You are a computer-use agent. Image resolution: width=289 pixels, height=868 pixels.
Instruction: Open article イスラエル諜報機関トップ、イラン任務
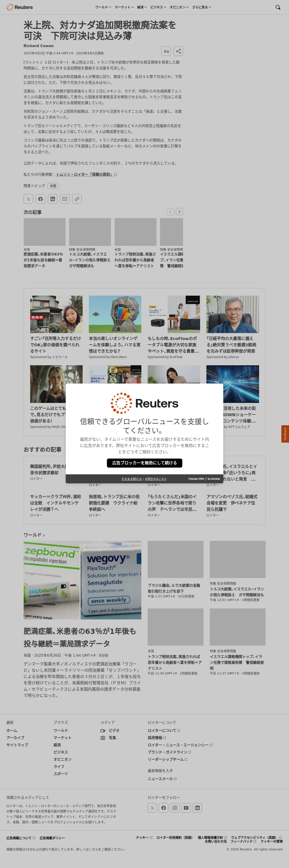[237, 662]
